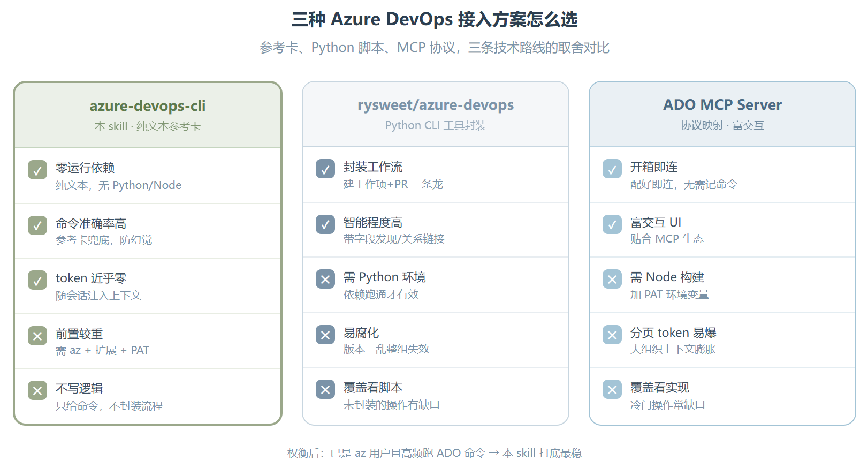Click the text 智能程度高
This screenshot has height=468, width=868.
coord(373,223)
